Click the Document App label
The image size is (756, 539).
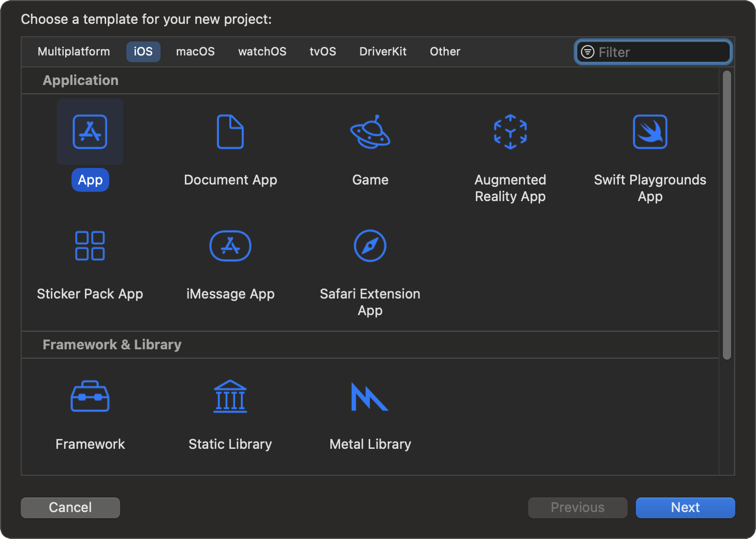pos(230,180)
